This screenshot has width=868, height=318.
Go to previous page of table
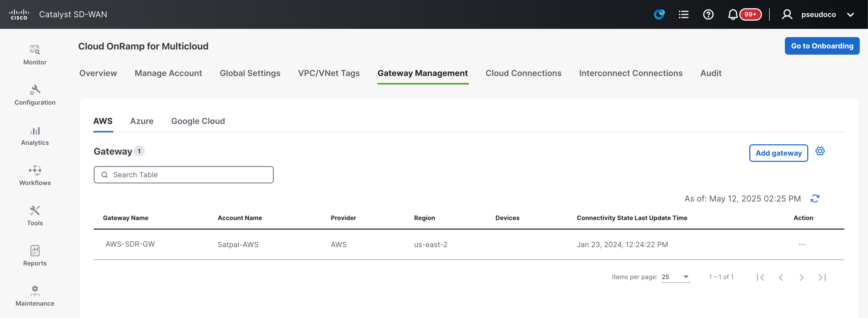[781, 277]
